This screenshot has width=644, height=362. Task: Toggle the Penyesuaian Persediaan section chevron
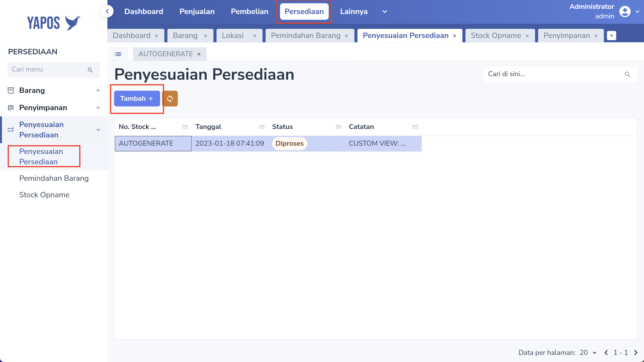click(x=98, y=130)
